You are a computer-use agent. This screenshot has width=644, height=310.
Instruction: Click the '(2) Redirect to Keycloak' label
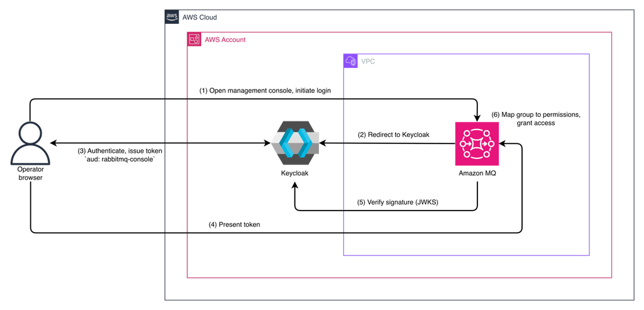(x=394, y=135)
